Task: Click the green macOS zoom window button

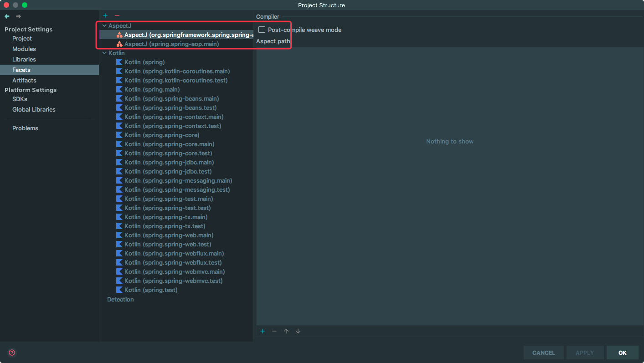Action: 25,5
